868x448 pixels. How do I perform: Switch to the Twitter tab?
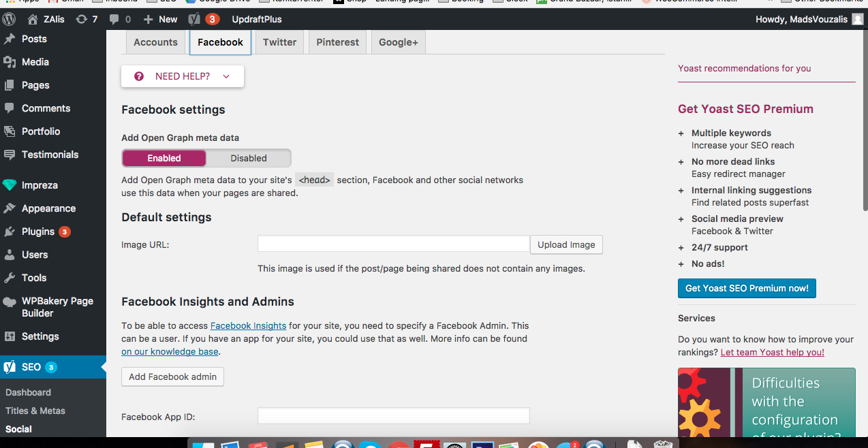click(279, 42)
